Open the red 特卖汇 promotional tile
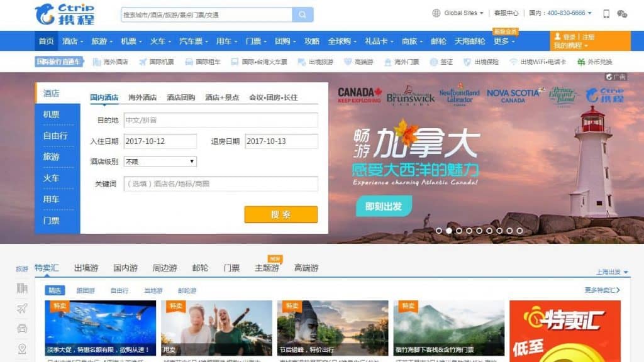This screenshot has width=644, height=362. [x=565, y=331]
